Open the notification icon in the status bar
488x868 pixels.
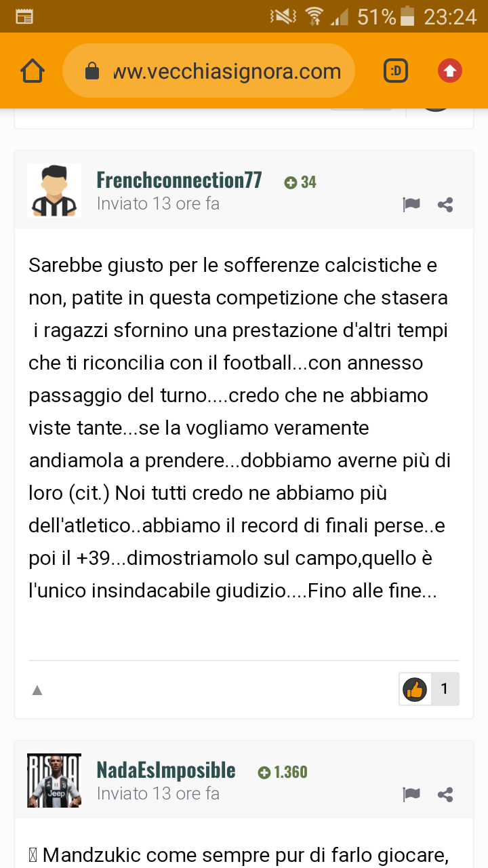click(24, 16)
